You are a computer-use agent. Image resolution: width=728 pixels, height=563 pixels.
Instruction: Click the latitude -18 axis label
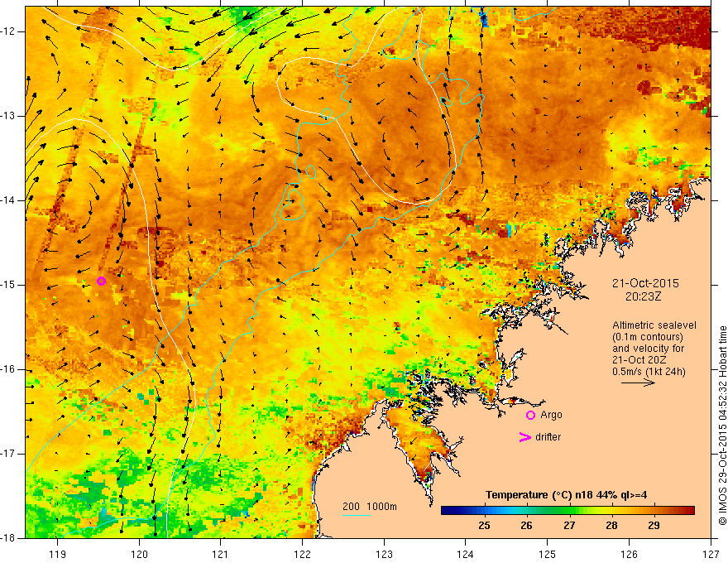point(9,538)
